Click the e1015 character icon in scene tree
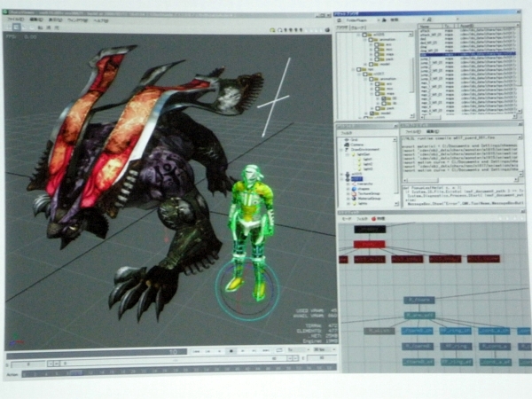This screenshot has width=532, height=399. pos(348,174)
